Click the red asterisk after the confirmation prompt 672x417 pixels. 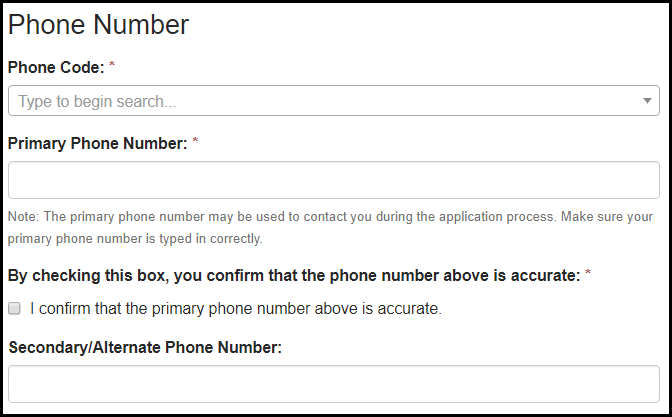588,275
